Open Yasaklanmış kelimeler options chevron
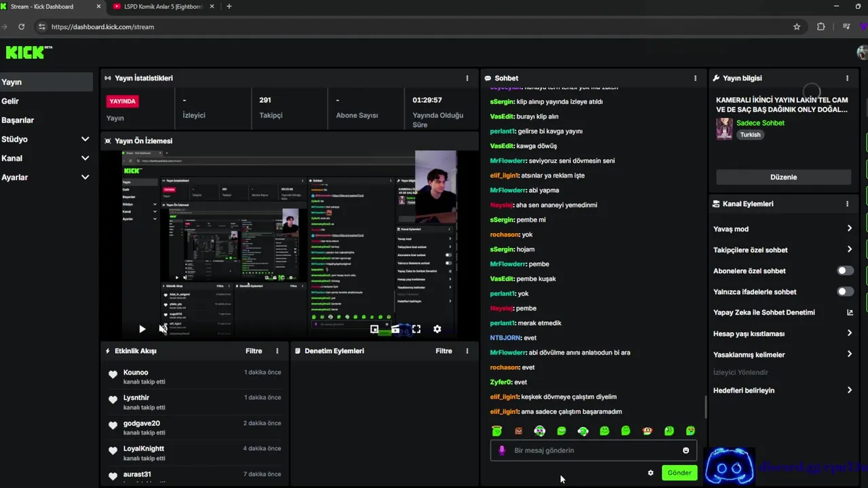 click(850, 354)
